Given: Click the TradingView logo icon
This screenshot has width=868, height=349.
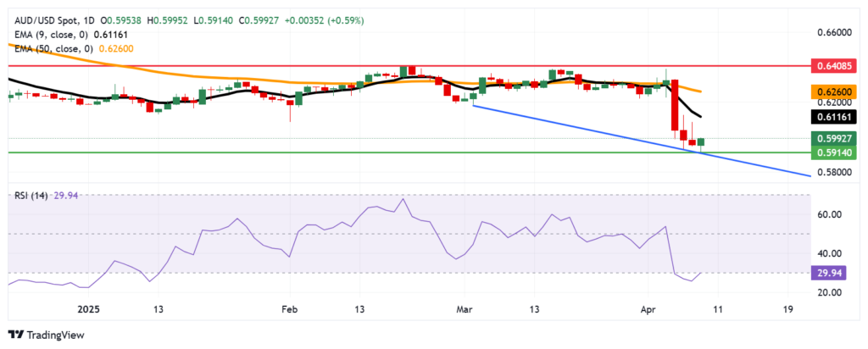Looking at the screenshot, I should 17,334.
